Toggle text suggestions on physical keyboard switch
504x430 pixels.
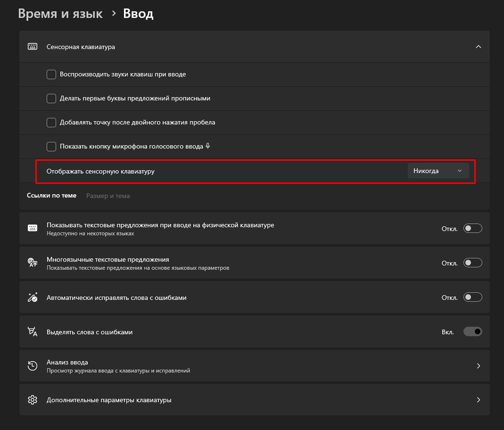(x=472, y=228)
